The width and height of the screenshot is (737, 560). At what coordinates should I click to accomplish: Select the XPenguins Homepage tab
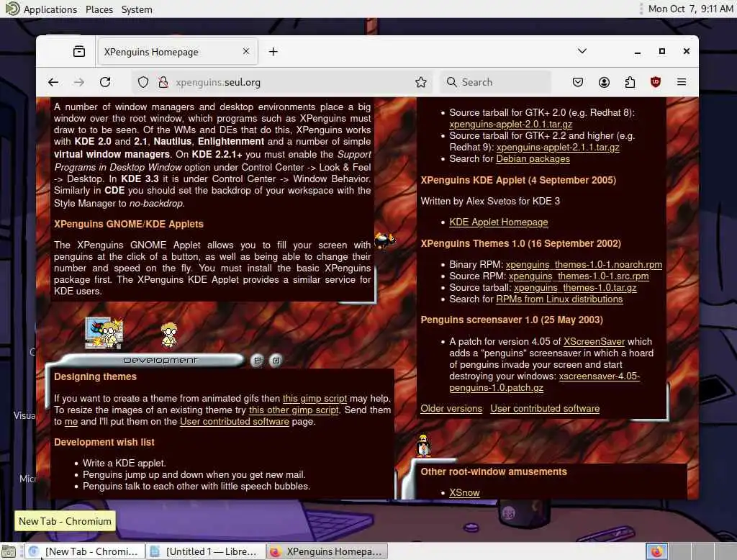[177, 52]
